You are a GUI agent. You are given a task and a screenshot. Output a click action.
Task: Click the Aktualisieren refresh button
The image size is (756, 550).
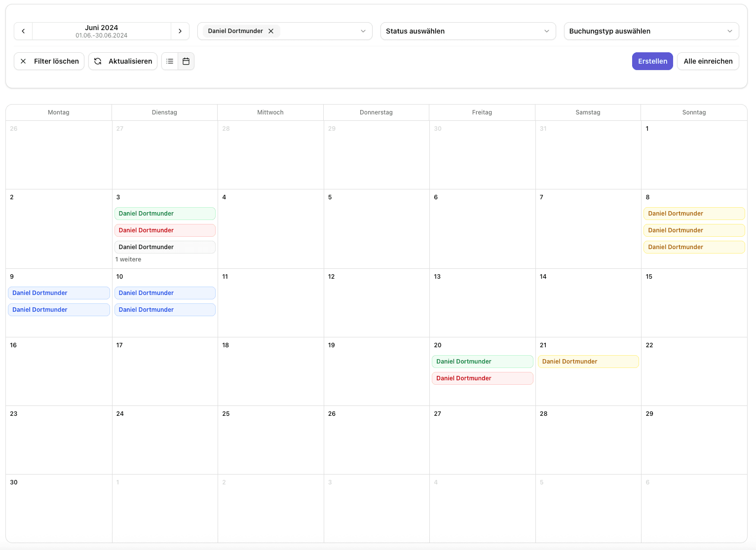[123, 61]
